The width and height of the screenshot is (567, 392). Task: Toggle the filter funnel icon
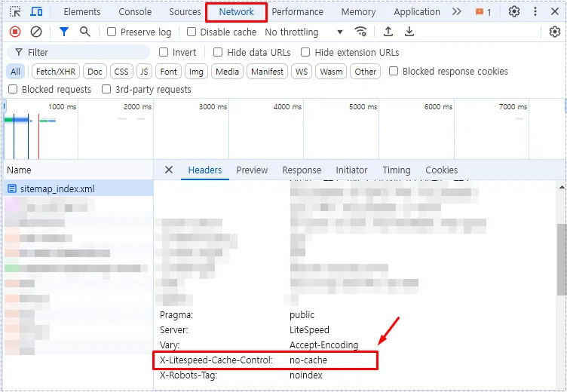[x=64, y=32]
